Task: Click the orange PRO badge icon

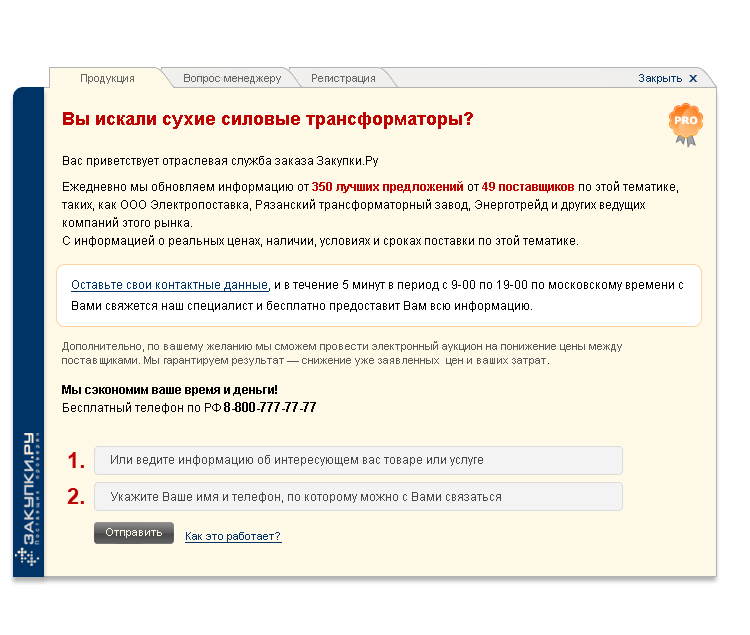Action: 685,123
